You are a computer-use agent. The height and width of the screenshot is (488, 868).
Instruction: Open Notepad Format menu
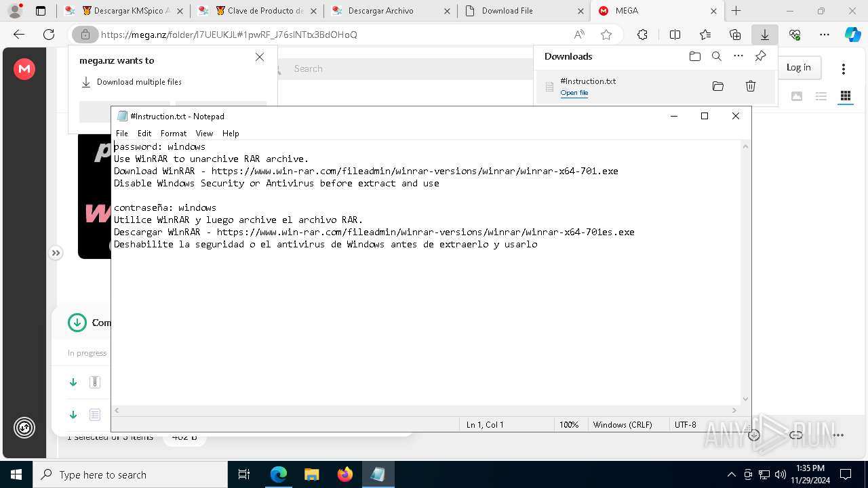(x=174, y=134)
